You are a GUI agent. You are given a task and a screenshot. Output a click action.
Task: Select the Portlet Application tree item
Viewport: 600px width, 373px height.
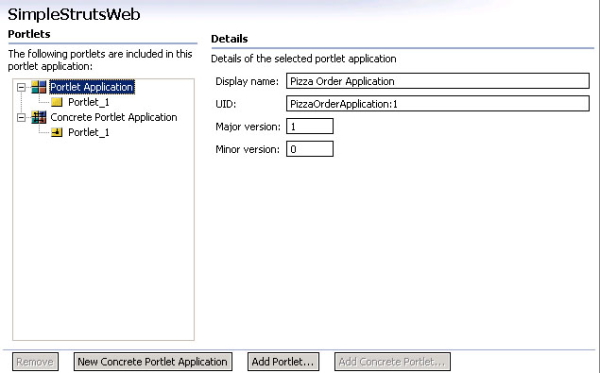92,87
